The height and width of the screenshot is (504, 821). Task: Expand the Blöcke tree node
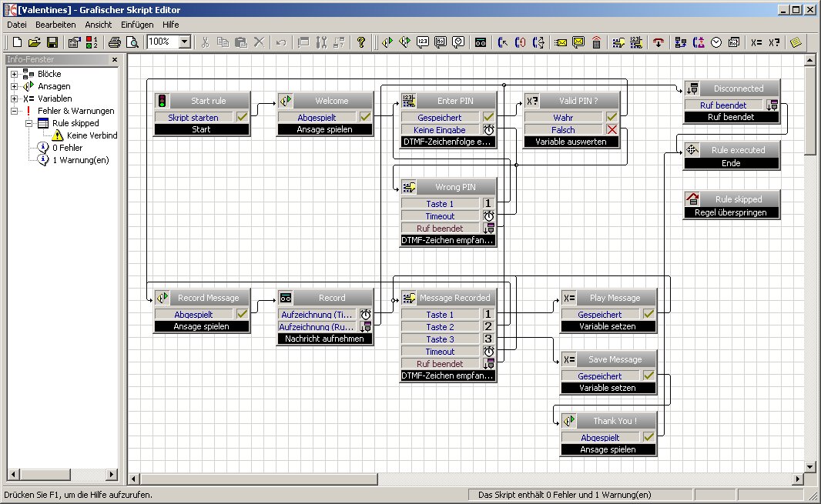(15, 74)
